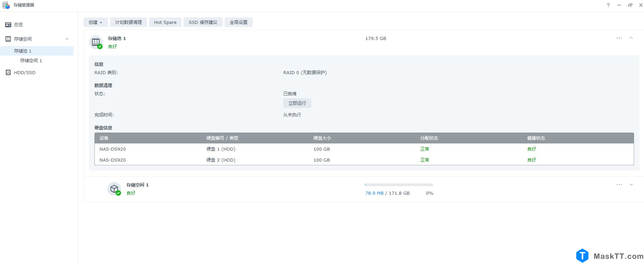Click the 全局设置 button
The image size is (644, 263).
tap(239, 22)
